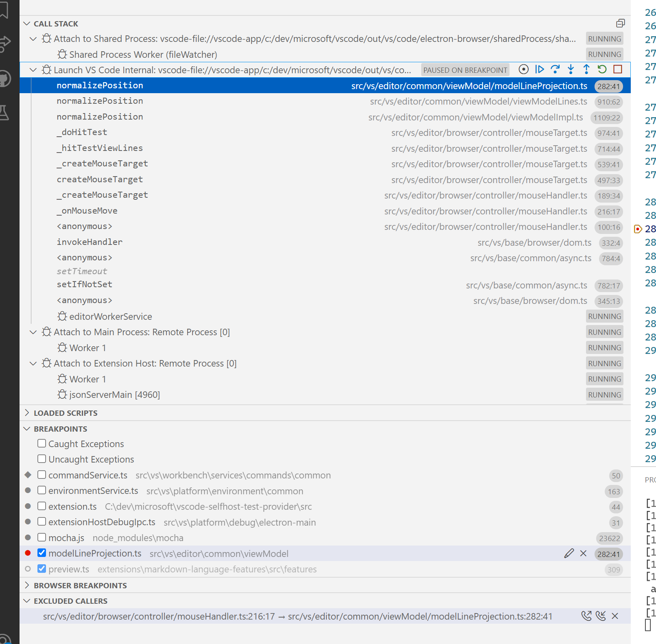Select the _doHitTest stack frame
Viewport: 656px width, 644px height.
[325, 133]
